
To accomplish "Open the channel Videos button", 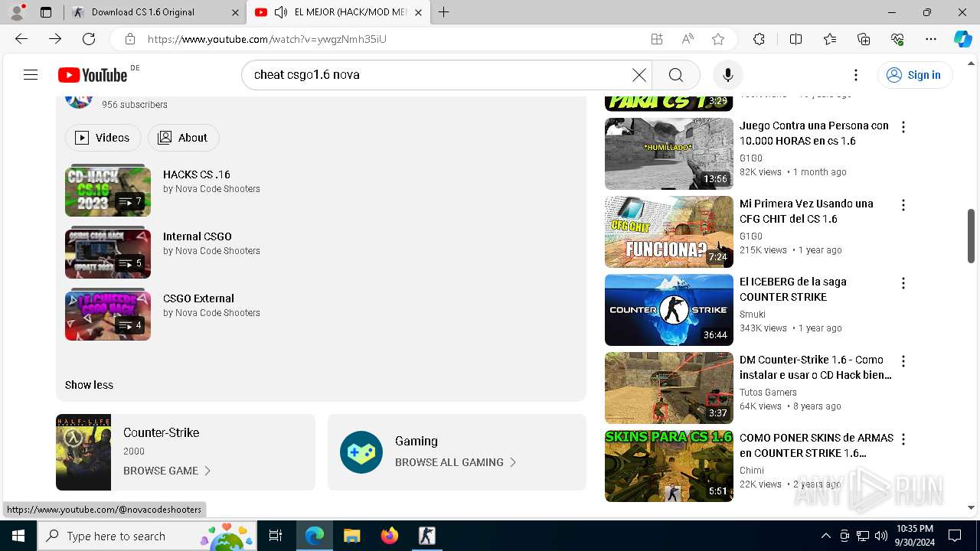I will coord(103,138).
